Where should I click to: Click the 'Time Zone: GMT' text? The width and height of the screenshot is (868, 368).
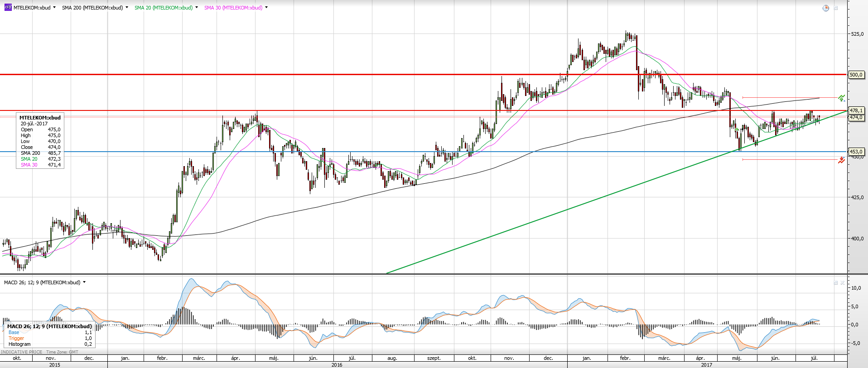(62, 352)
